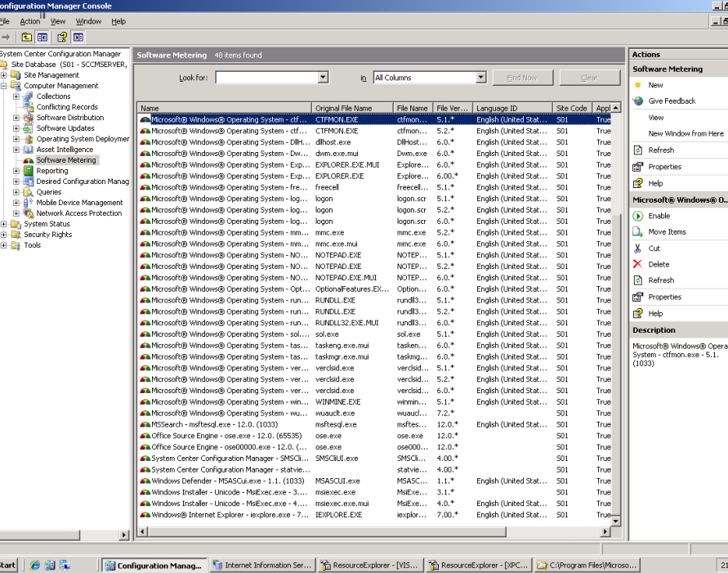Open the Look for dropdown arrow
This screenshot has height=573, width=728.
(x=323, y=78)
